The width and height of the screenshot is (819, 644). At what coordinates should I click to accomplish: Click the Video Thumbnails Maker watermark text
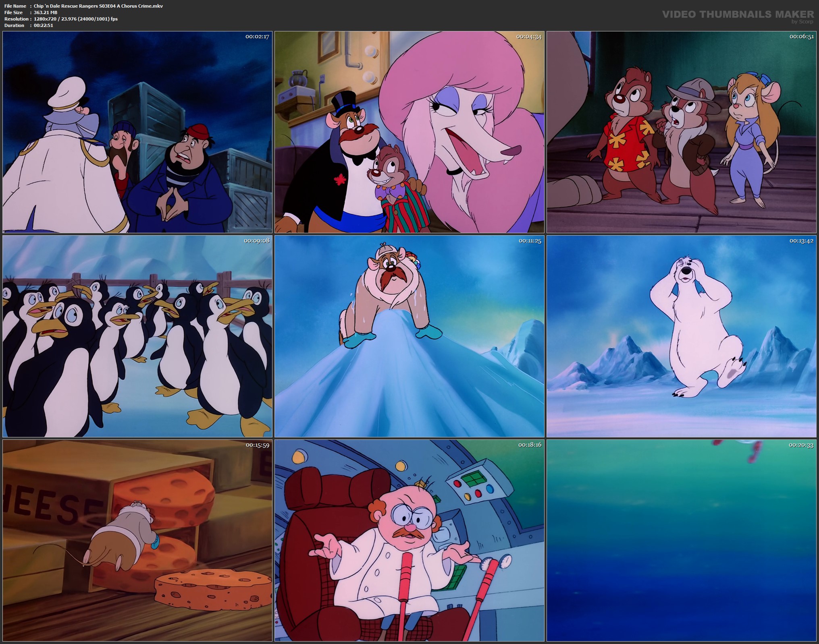click(738, 14)
